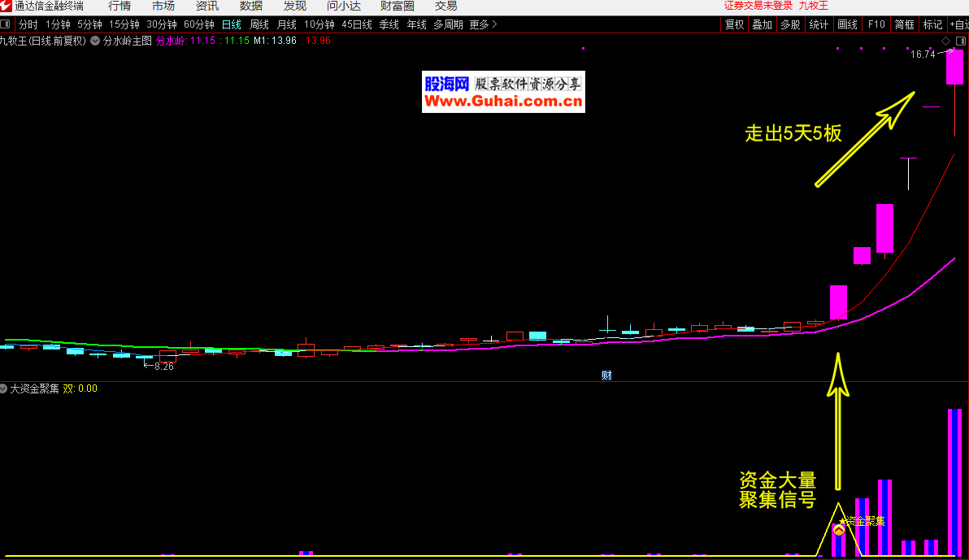Image resolution: width=969 pixels, height=560 pixels.
Task: Click the Tongdaxin red logo icon
Action: point(7,6)
